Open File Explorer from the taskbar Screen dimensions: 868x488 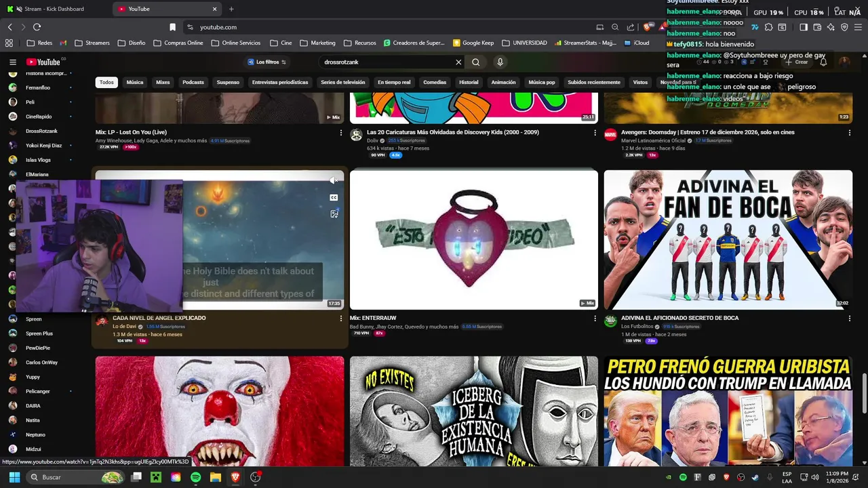[216, 477]
